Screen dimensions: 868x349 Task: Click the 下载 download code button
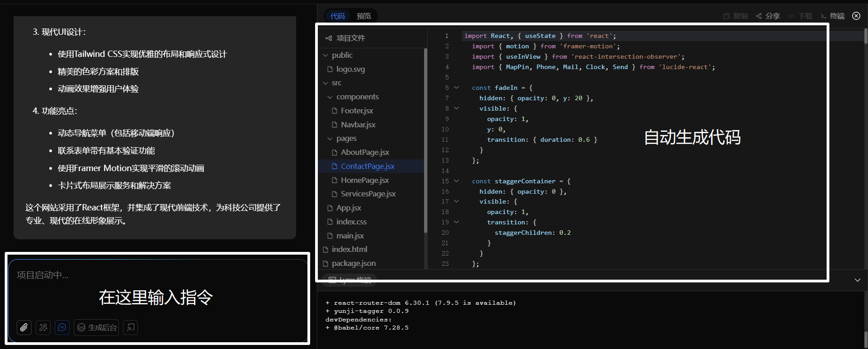coord(800,16)
